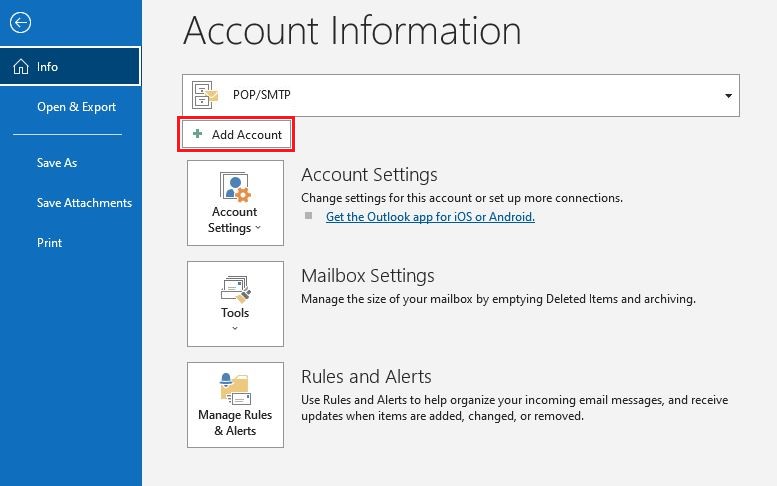This screenshot has height=486, width=777.
Task: Select the home icon beside Info
Action: click(x=21, y=66)
